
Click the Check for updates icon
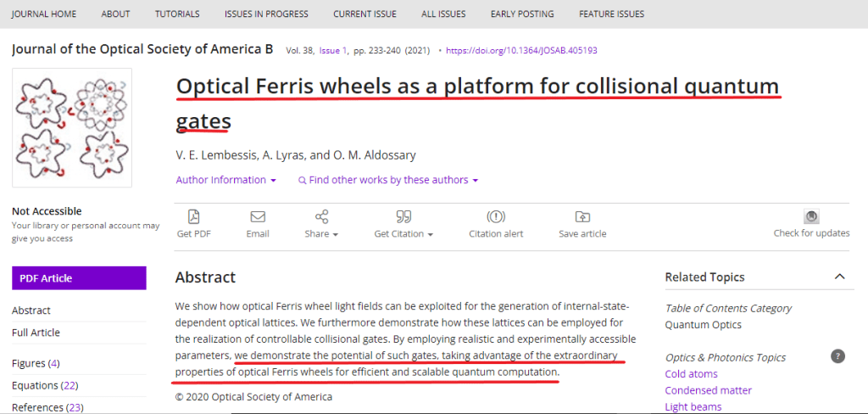click(x=811, y=217)
